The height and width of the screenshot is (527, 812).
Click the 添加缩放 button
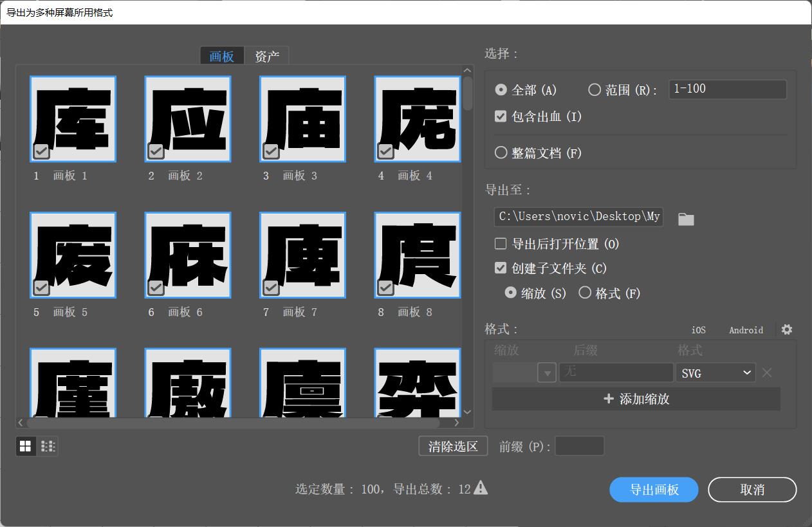coord(635,399)
